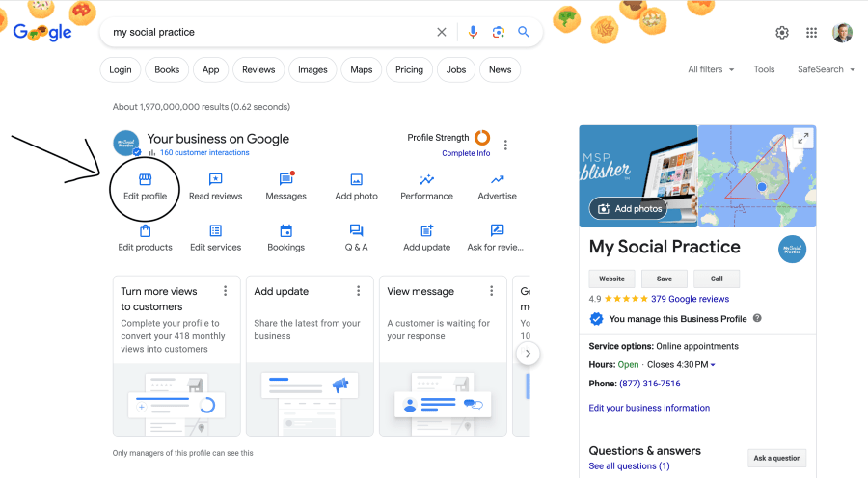The height and width of the screenshot is (478, 868).
Task: Select the Jobs filter chip
Action: (456, 69)
